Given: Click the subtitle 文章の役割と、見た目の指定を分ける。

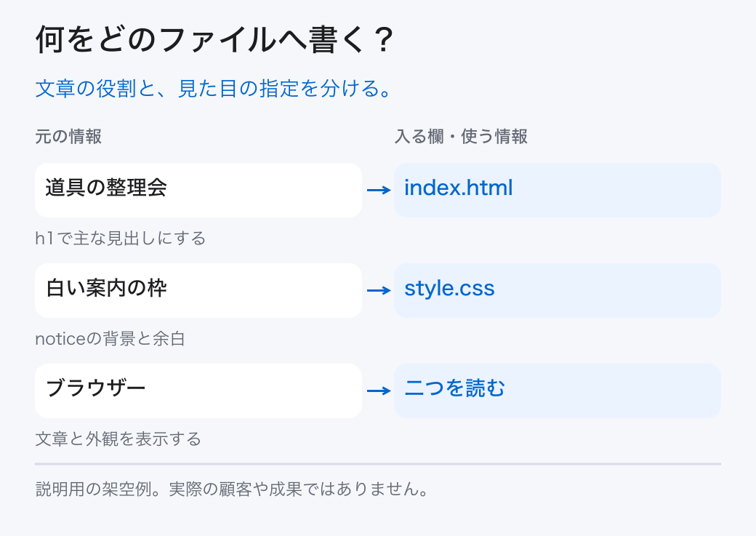Looking at the screenshot, I should [x=214, y=89].
